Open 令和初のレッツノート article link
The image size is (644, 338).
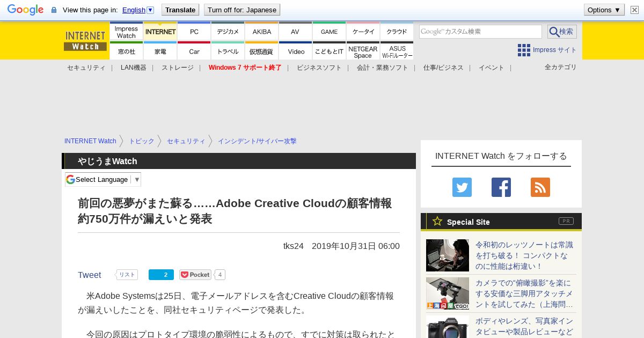524,255
